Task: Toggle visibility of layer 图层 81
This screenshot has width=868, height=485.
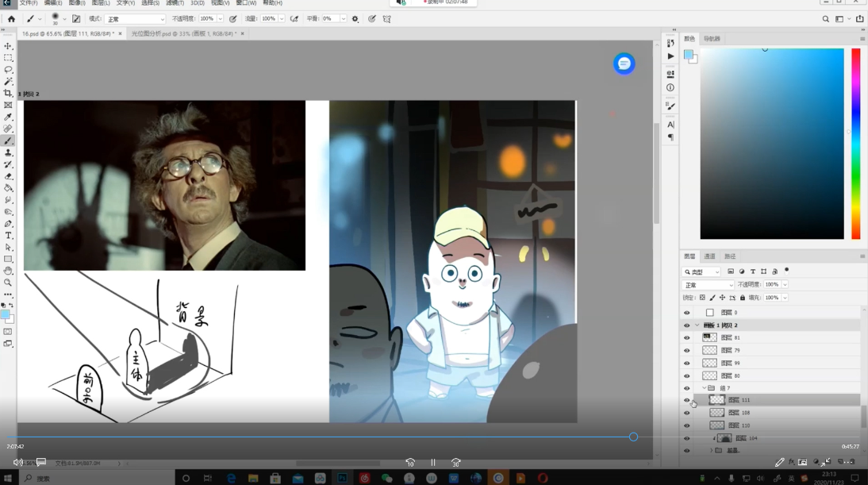Action: (x=687, y=337)
